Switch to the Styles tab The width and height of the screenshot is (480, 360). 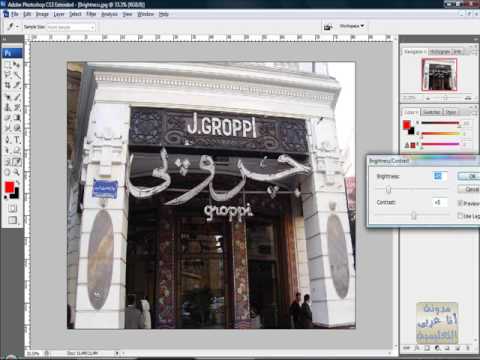[x=451, y=112]
